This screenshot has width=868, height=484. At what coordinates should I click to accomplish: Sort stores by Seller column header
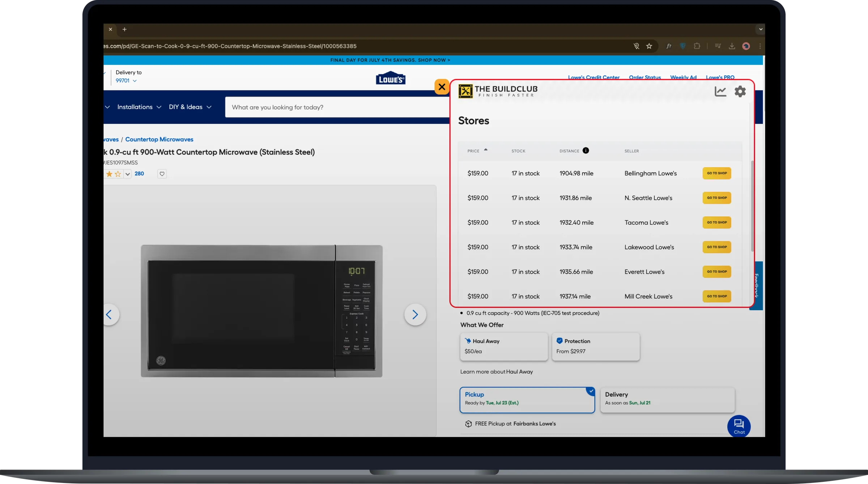[631, 151]
